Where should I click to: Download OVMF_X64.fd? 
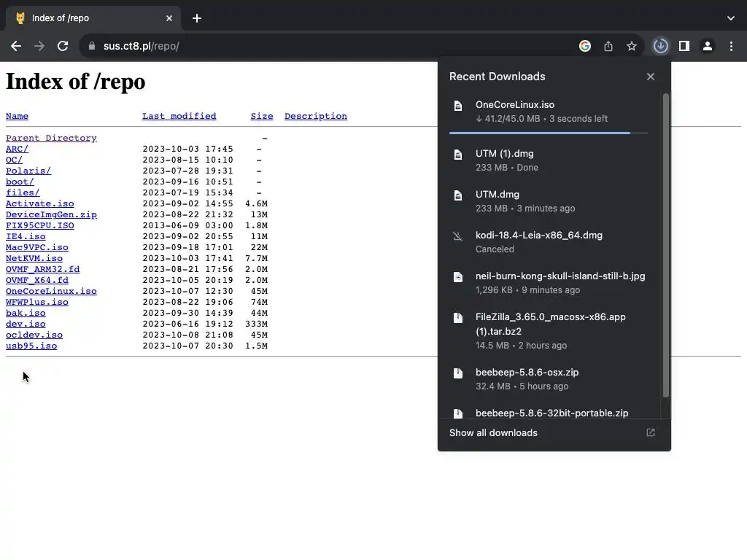pos(37,281)
